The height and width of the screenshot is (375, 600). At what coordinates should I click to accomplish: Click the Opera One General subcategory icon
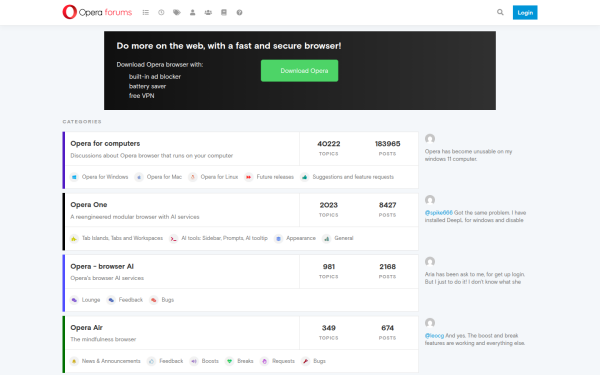click(326, 239)
